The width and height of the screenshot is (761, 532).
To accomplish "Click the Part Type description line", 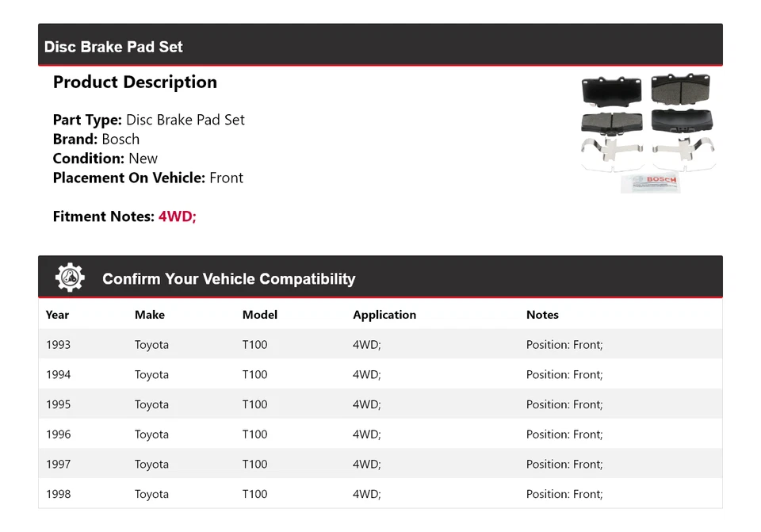I will 149,120.
